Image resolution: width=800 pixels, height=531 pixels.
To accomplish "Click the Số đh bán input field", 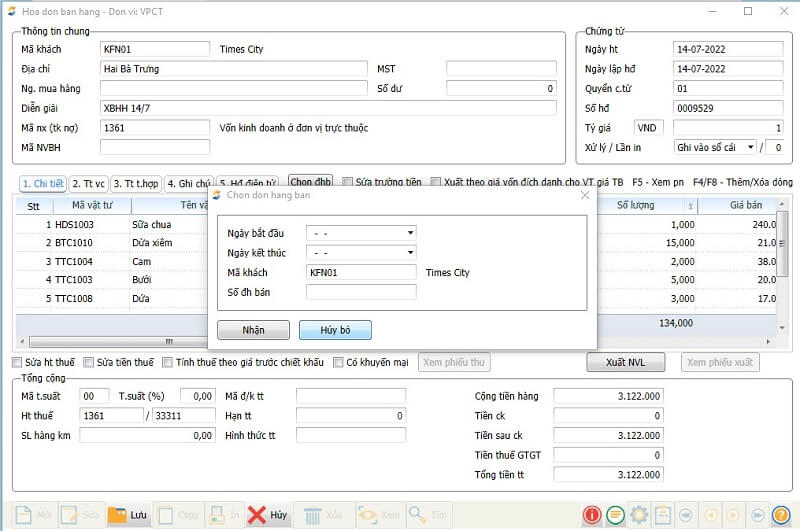I will (361, 292).
